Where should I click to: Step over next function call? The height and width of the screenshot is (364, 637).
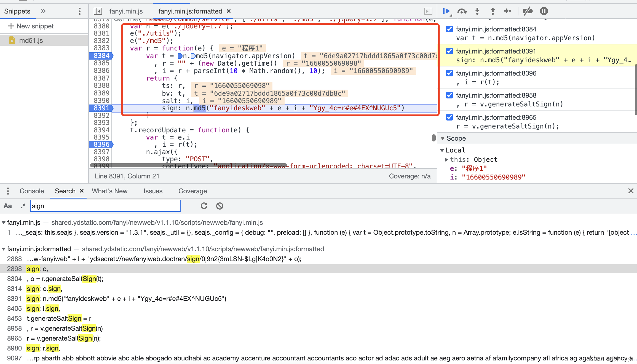(462, 11)
